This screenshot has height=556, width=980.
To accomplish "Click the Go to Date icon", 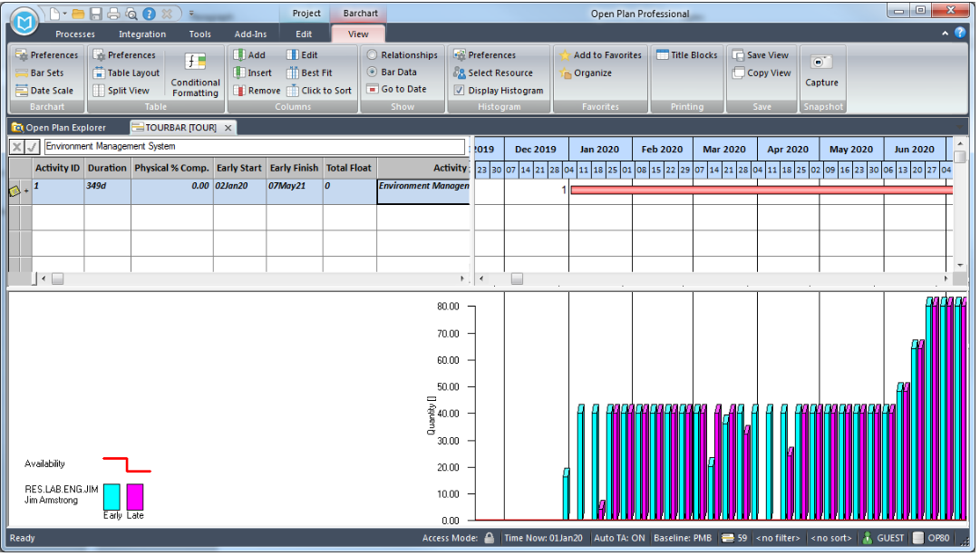I will [373, 90].
